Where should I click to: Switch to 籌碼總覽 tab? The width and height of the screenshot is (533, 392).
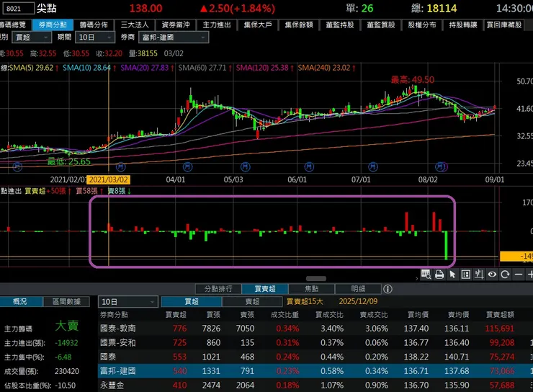[14, 24]
